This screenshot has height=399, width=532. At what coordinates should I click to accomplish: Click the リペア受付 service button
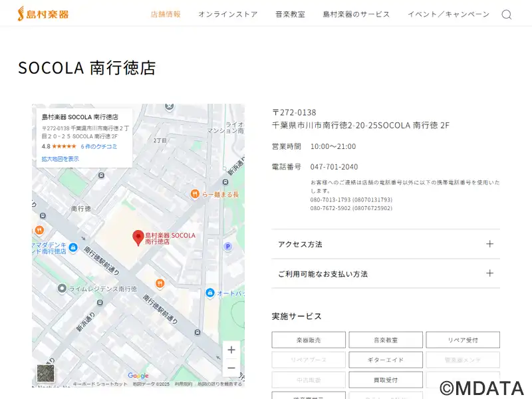[x=463, y=340]
